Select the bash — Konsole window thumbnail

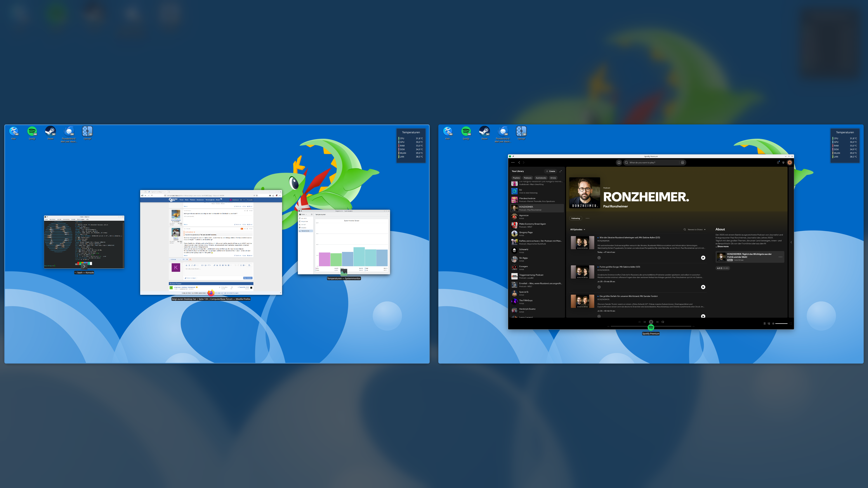[84, 242]
